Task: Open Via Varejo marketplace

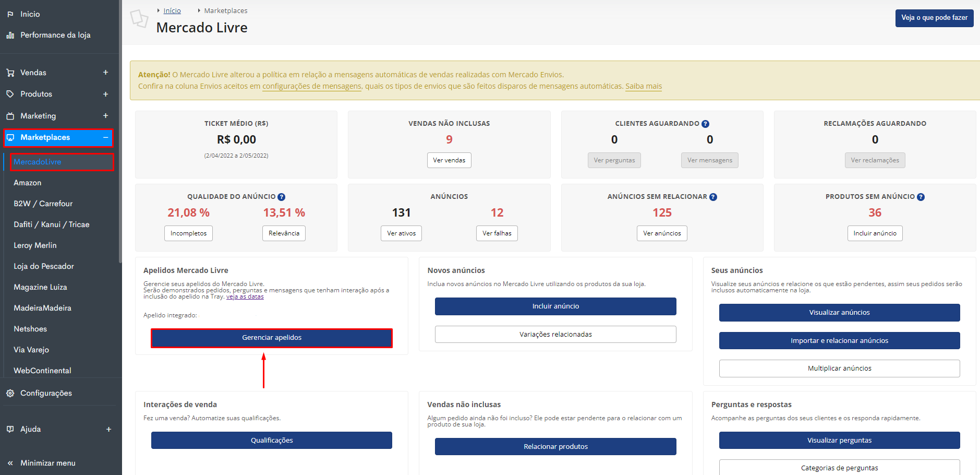Action: coord(31,350)
